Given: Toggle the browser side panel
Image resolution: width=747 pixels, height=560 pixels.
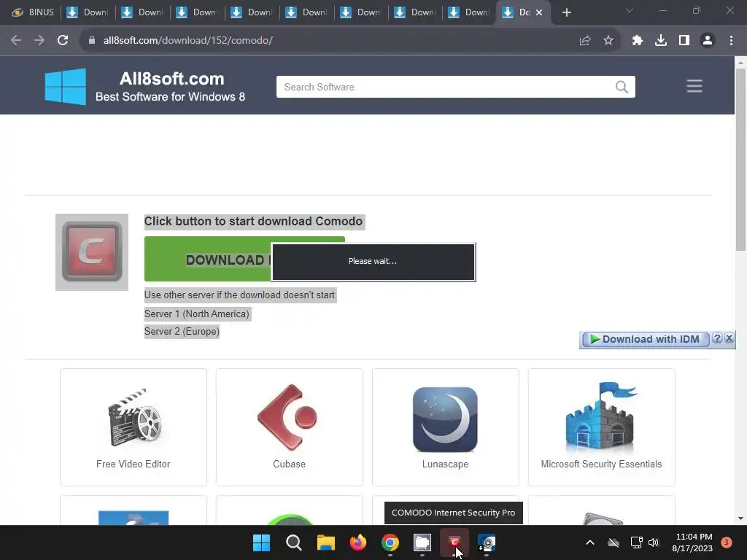Looking at the screenshot, I should [x=684, y=41].
